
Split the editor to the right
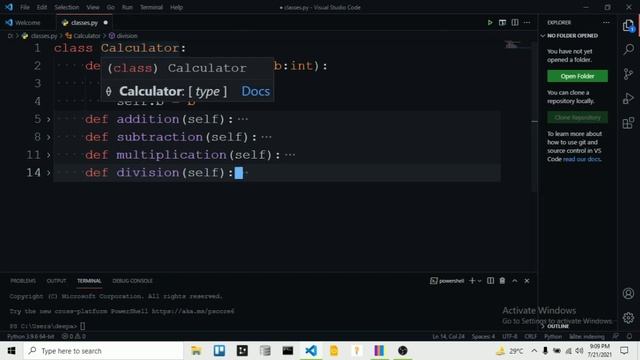(515, 22)
